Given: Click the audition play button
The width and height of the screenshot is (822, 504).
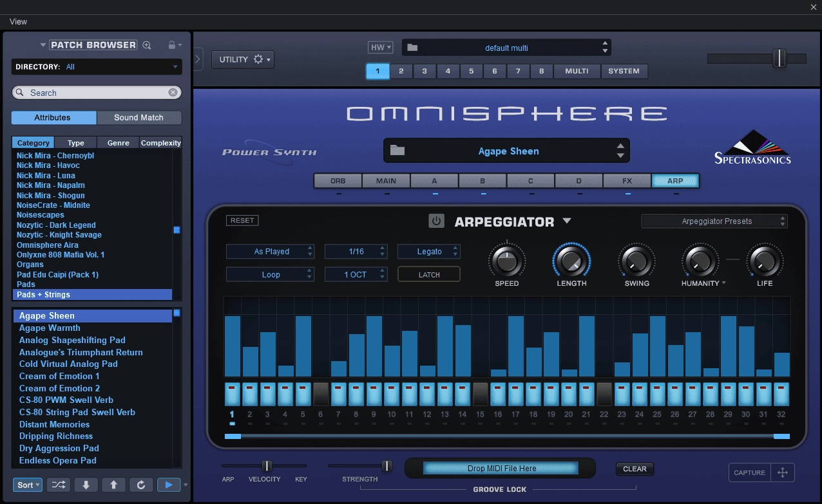Looking at the screenshot, I should click(169, 485).
